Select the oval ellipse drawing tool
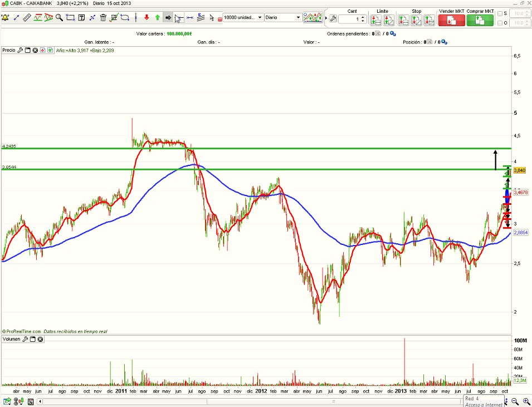 coord(125,18)
